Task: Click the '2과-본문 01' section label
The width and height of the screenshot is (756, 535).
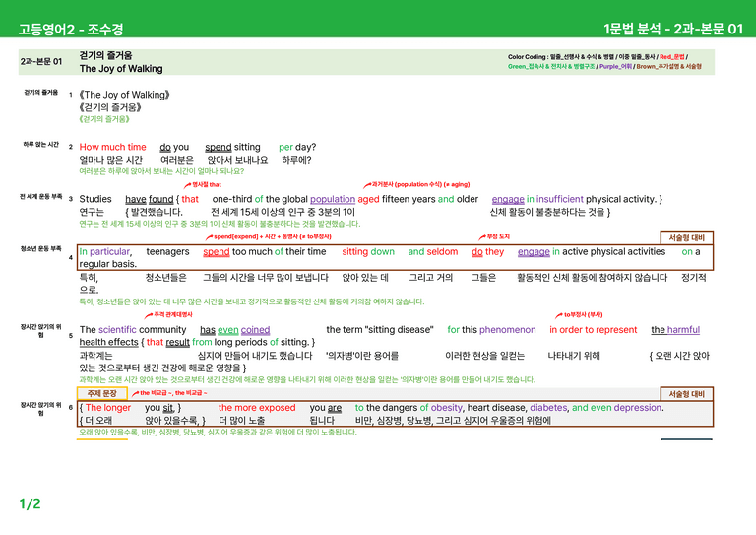Action: point(41,62)
